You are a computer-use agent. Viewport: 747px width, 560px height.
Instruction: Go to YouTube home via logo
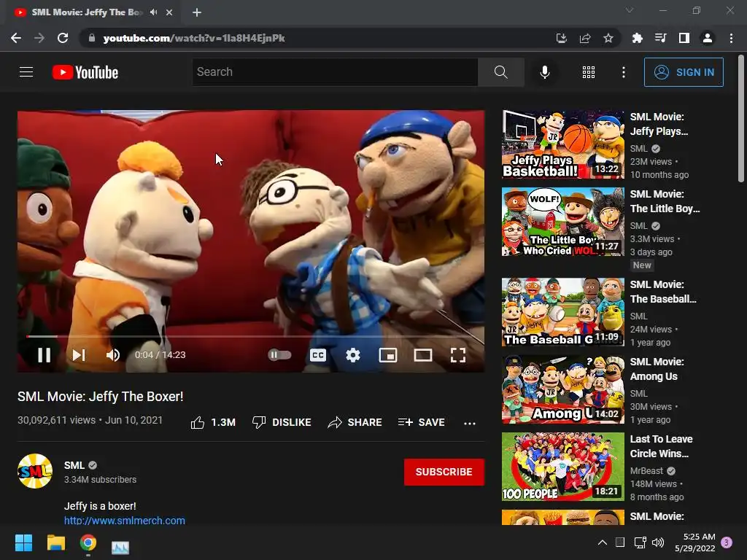click(x=85, y=72)
